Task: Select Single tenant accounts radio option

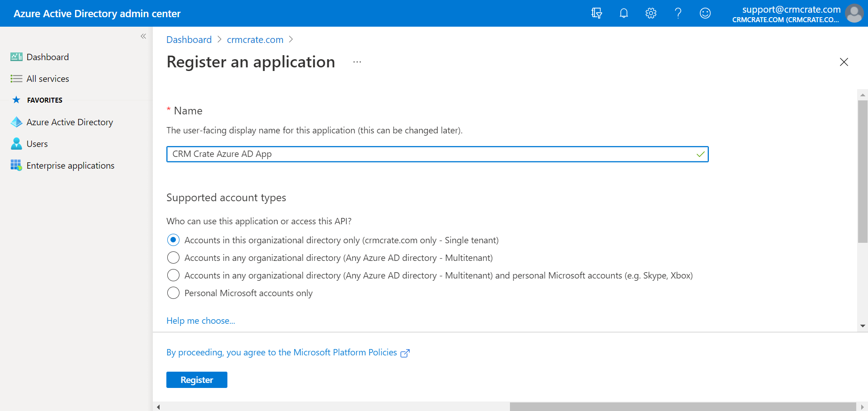Action: point(173,240)
